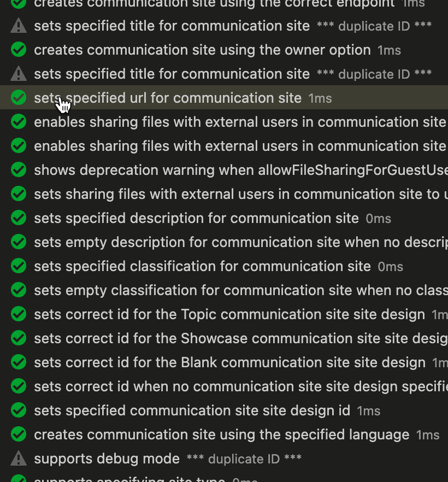Viewport: 448px width, 482px height.
Task: Click the pass icon for 'sets specified url for communication site'
Action: pyautogui.click(x=18, y=97)
